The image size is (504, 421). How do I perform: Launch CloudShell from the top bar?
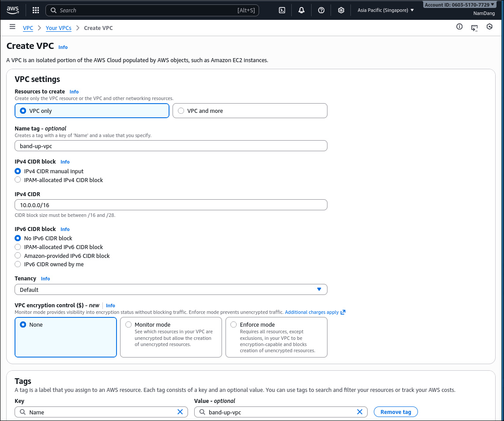pos(282,10)
